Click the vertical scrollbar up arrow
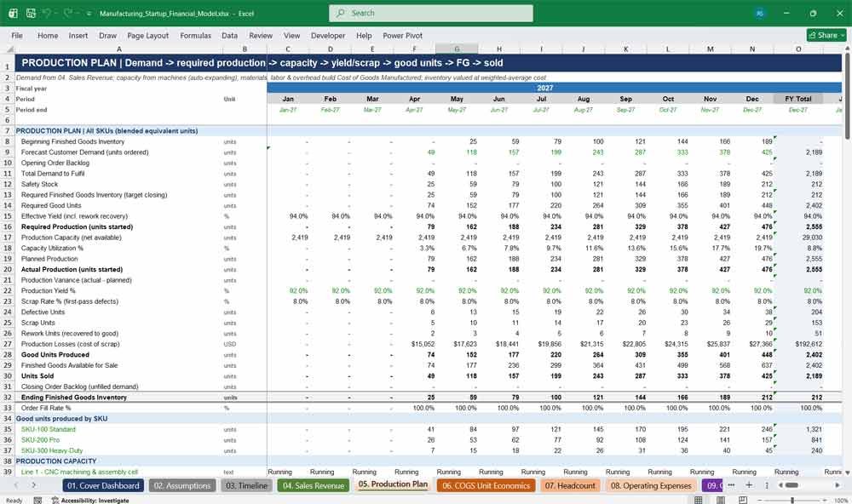 pyautogui.click(x=847, y=49)
